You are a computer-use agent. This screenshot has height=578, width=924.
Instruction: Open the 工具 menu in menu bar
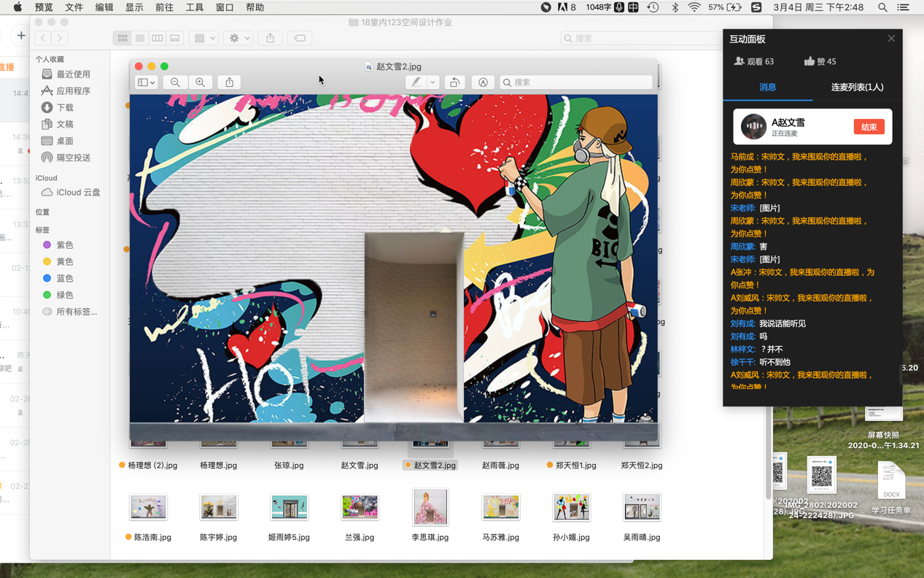195,7
